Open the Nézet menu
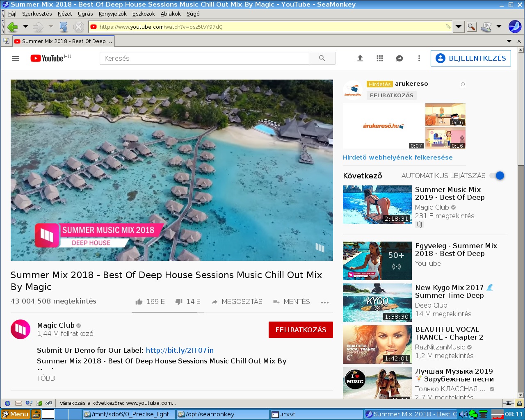This screenshot has width=525, height=420. click(x=65, y=14)
